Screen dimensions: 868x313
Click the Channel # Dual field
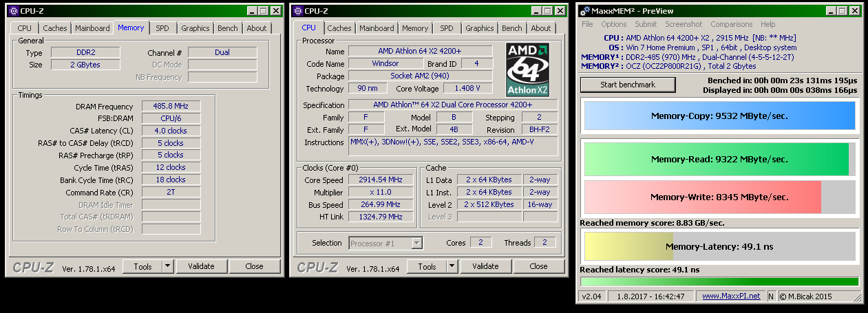tap(222, 53)
